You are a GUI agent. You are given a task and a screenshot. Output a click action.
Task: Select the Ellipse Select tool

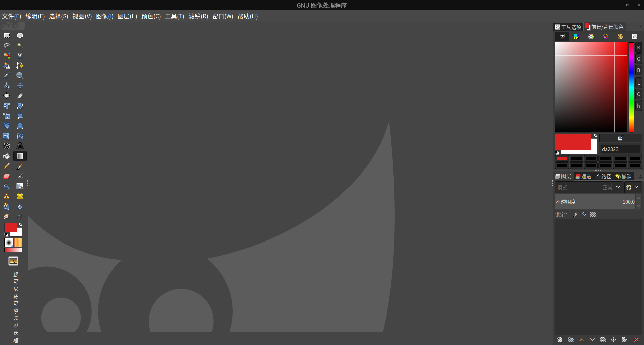[x=20, y=36]
